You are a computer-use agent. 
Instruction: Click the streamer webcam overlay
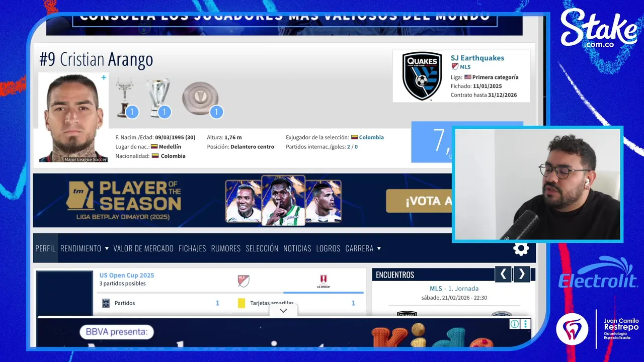click(537, 185)
